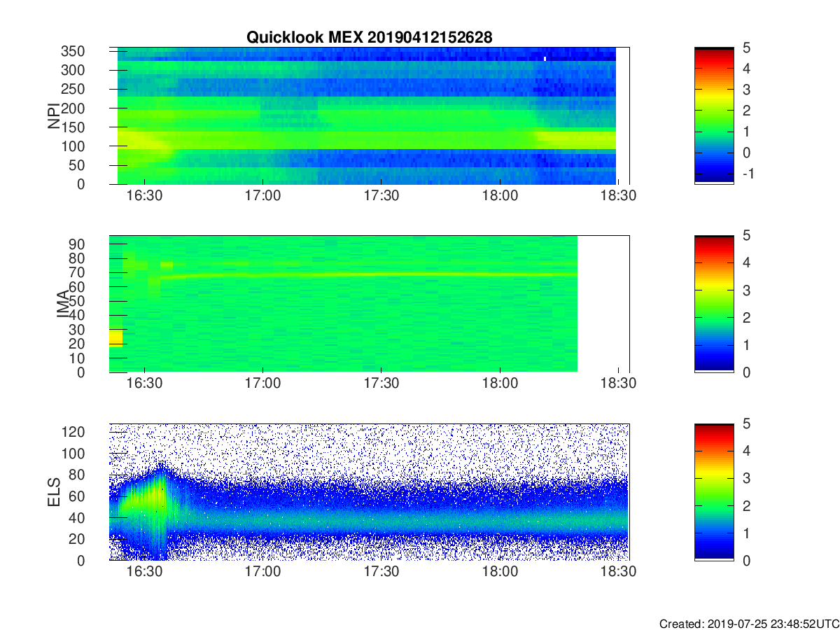The image size is (840, 630).
Task: Select the IMA y-axis label
Action: (x=63, y=304)
